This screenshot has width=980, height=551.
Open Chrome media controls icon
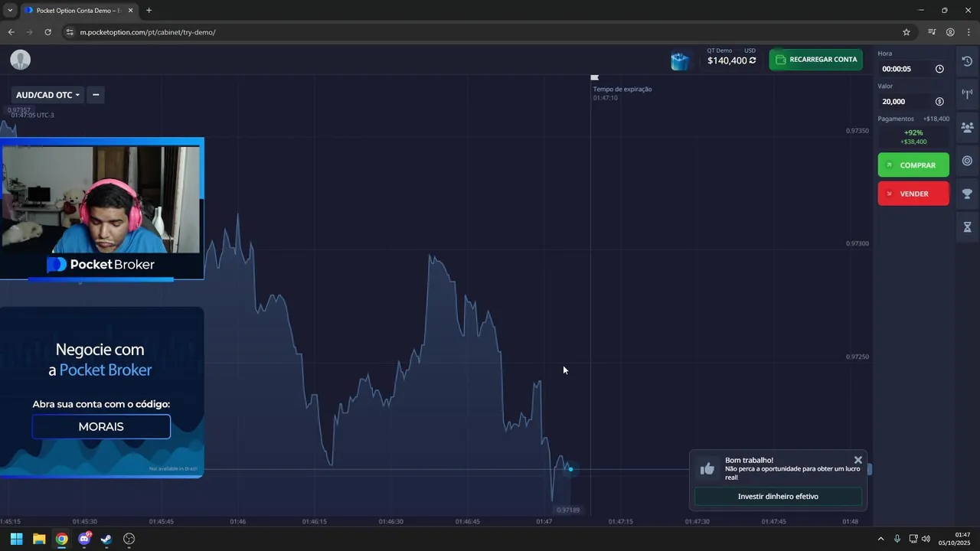(932, 32)
